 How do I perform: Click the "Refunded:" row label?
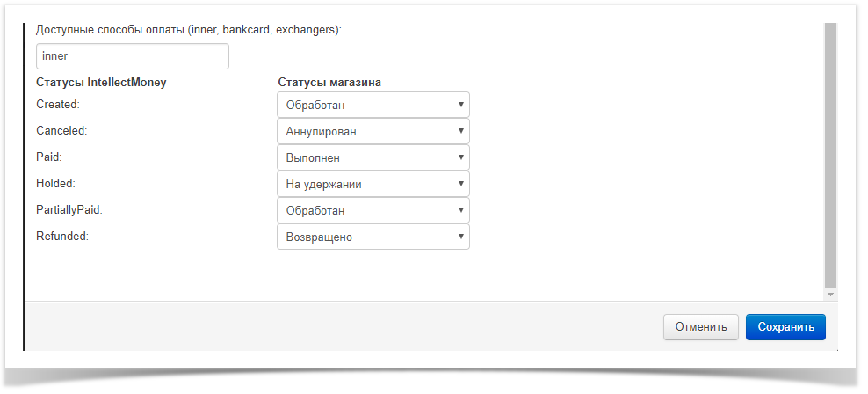tap(61, 237)
